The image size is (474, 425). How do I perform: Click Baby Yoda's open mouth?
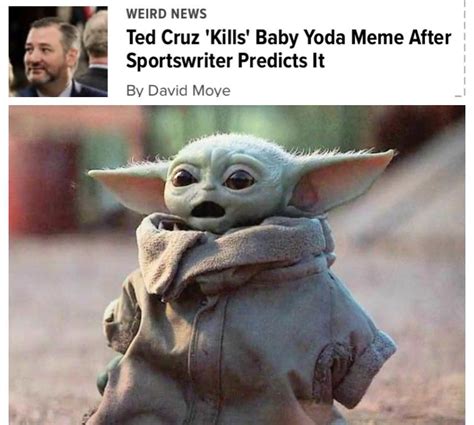209,210
